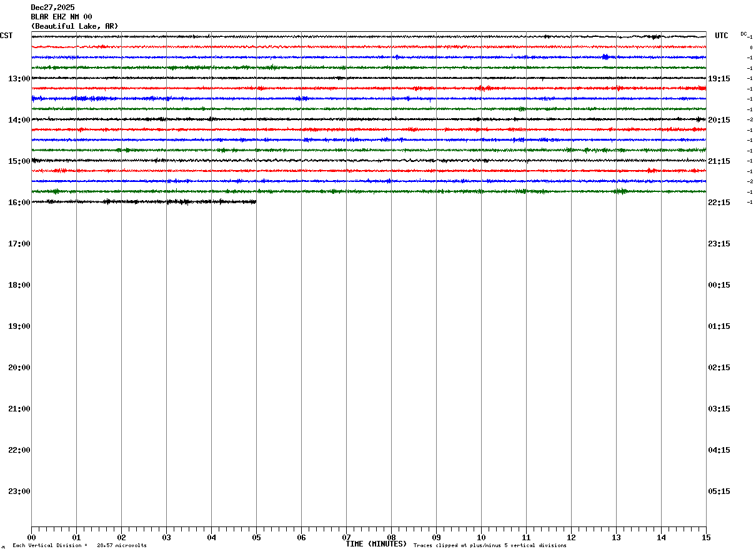Click the 23:15 UTC time label

(719, 244)
